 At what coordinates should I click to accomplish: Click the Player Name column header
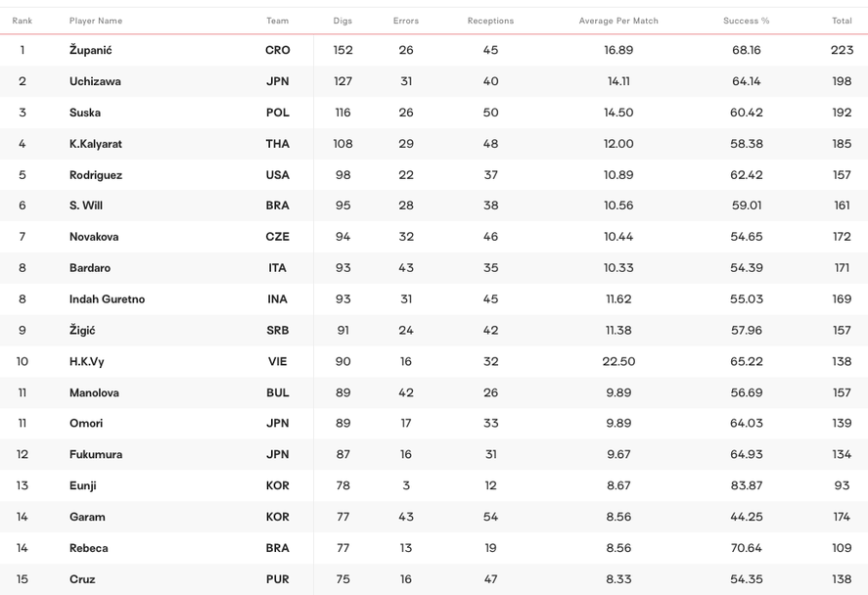click(x=96, y=21)
